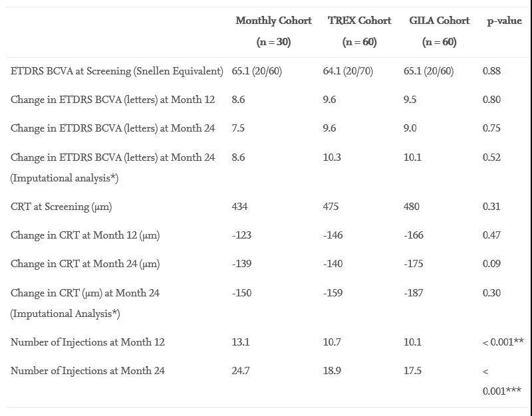Viewport: 532px width, 416px height.
Task: Click the GILA Cohort column header
Action: coord(440,31)
